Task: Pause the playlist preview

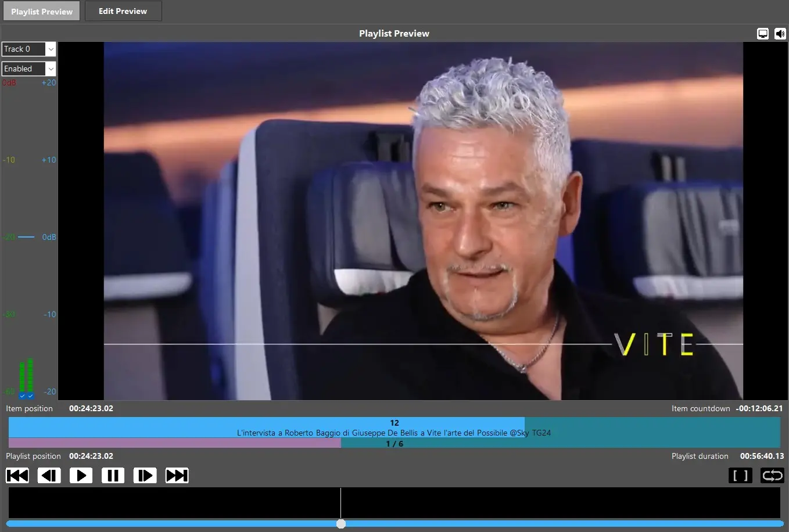Action: 113,476
